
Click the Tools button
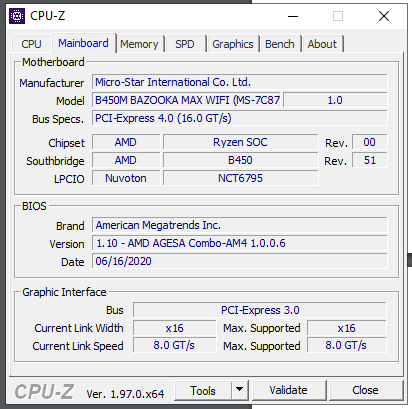coord(203,390)
